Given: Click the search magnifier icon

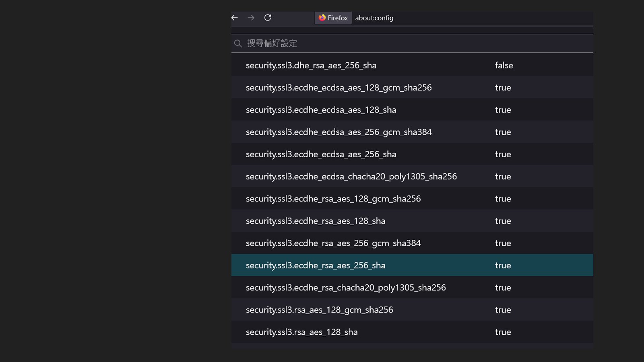Looking at the screenshot, I should [x=238, y=43].
